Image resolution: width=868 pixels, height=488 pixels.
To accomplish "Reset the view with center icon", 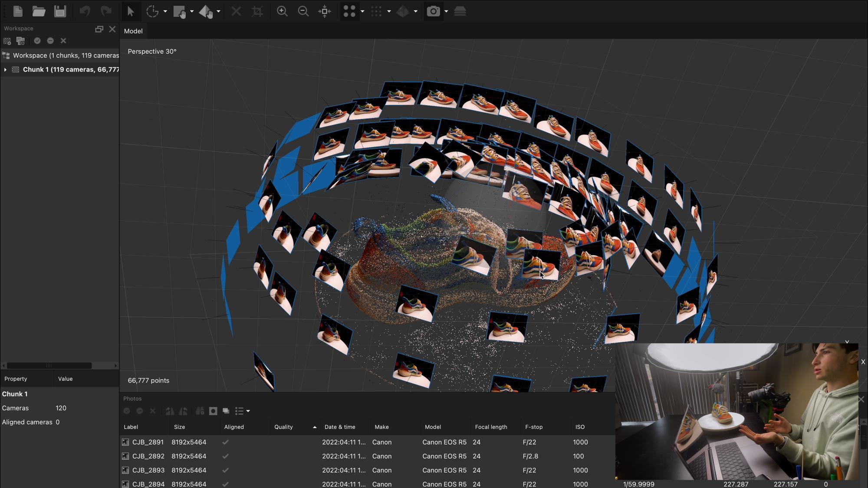I will click(325, 11).
